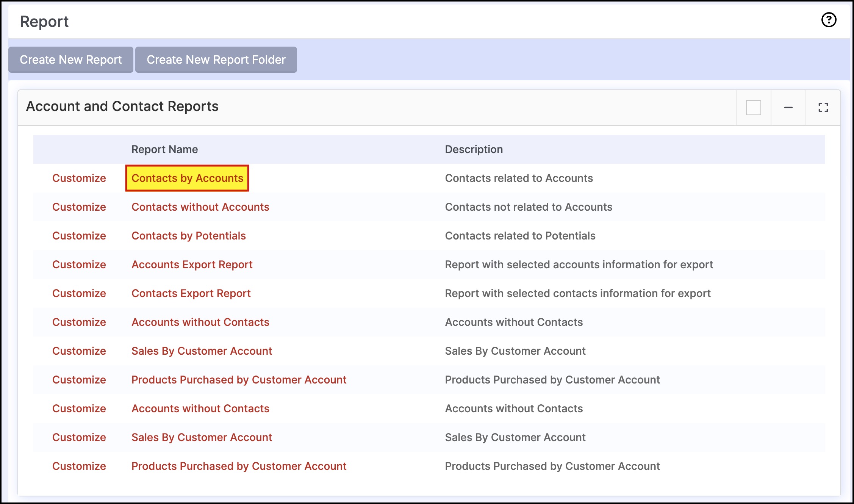This screenshot has width=854, height=504.
Task: Click Create New Report button
Action: [x=71, y=59]
